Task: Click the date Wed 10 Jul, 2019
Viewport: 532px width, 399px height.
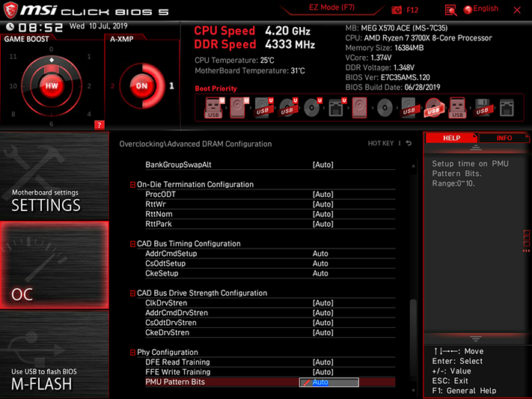Action: coord(98,26)
